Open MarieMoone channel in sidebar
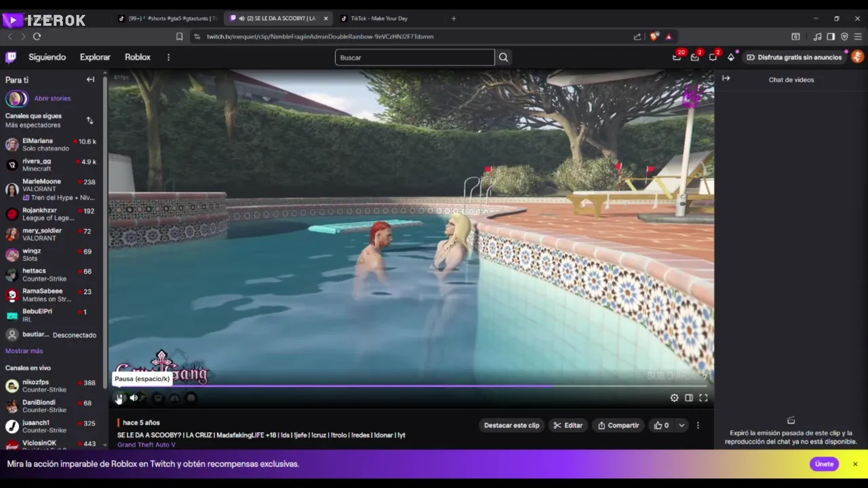 click(52, 190)
